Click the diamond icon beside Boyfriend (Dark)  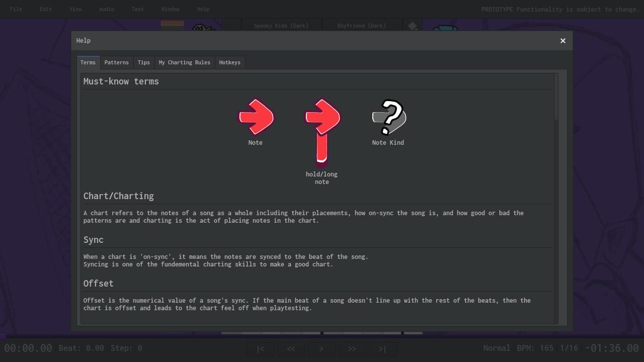(413, 26)
